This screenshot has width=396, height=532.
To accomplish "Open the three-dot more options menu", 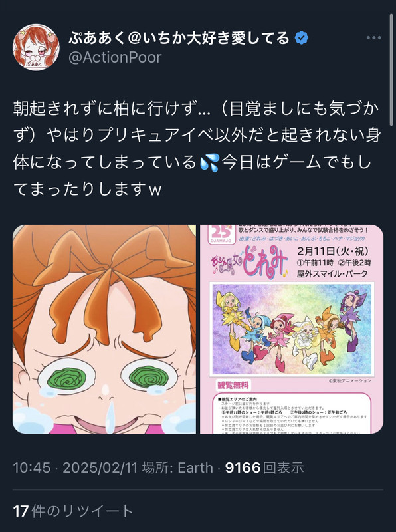I will pos(374,38).
